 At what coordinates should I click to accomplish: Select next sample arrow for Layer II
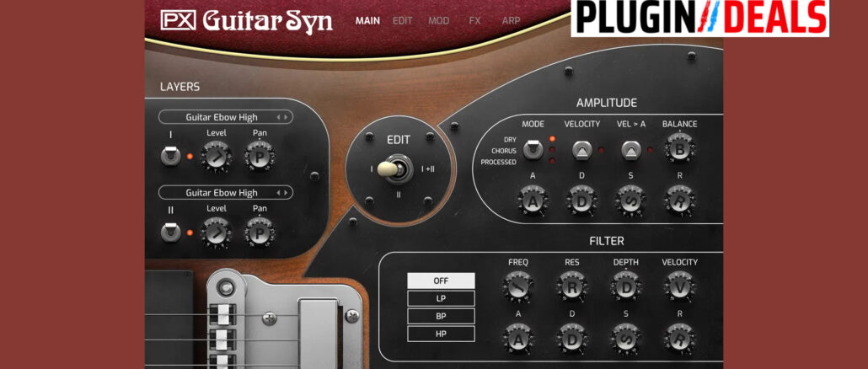[286, 193]
